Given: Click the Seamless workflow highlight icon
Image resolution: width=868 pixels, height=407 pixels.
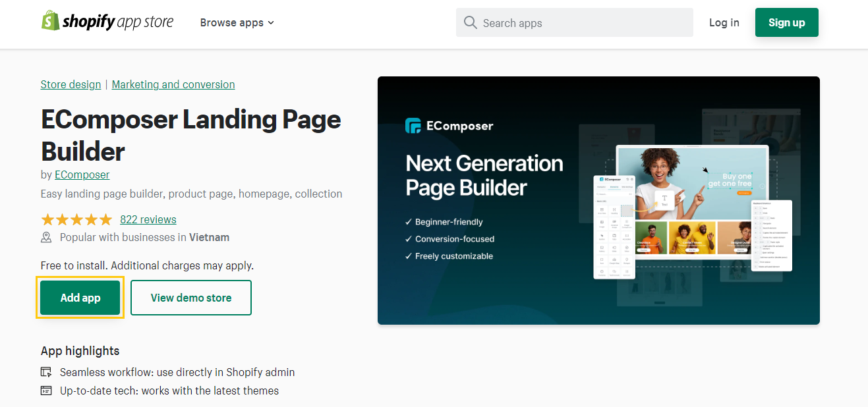Looking at the screenshot, I should 46,372.
